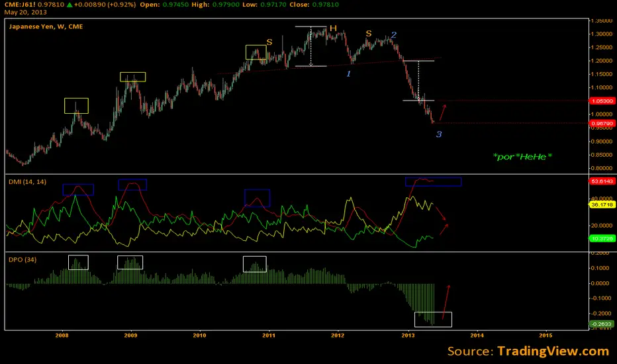The width and height of the screenshot is (617, 364).
Task: Click the red 1.05300 price label
Action: coord(601,101)
